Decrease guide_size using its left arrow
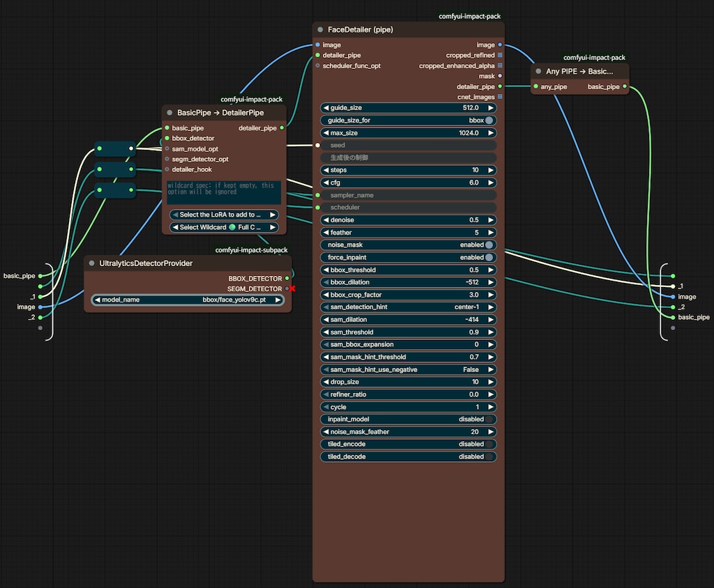This screenshot has width=714, height=588. (x=326, y=108)
